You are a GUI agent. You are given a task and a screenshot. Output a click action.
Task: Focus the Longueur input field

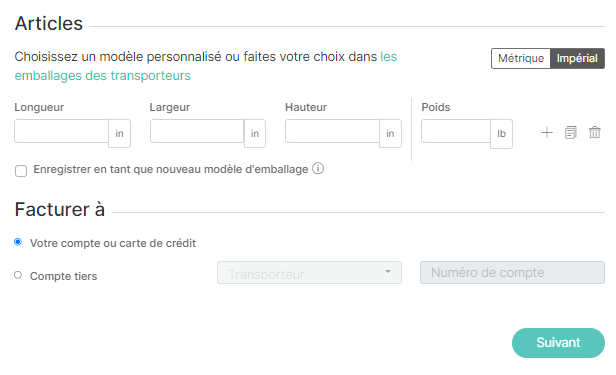point(61,131)
